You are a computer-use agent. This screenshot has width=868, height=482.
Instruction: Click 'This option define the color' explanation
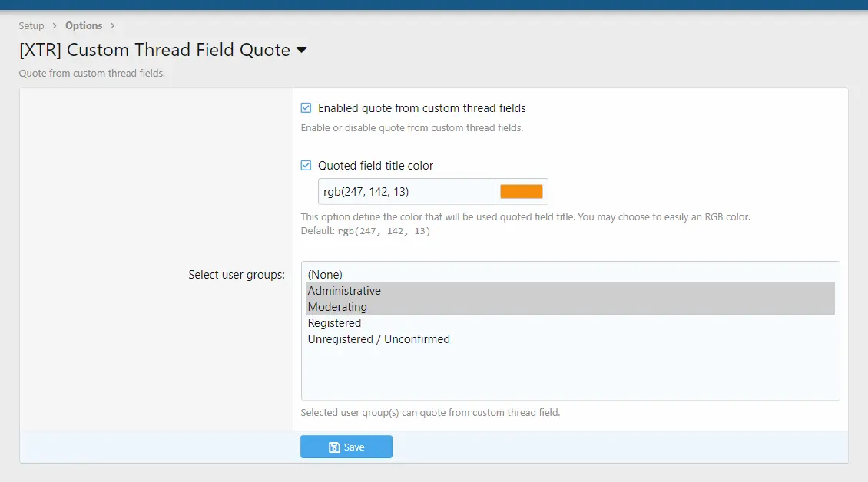pos(525,217)
